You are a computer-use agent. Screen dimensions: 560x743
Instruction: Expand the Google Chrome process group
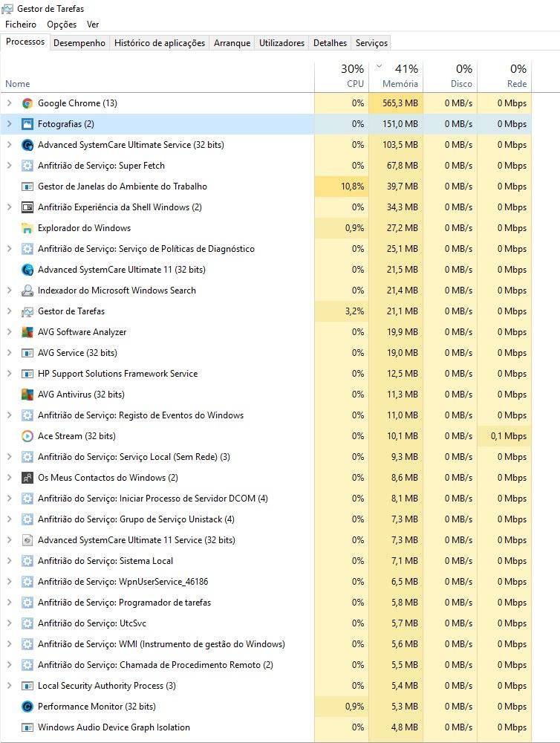pyautogui.click(x=9, y=103)
